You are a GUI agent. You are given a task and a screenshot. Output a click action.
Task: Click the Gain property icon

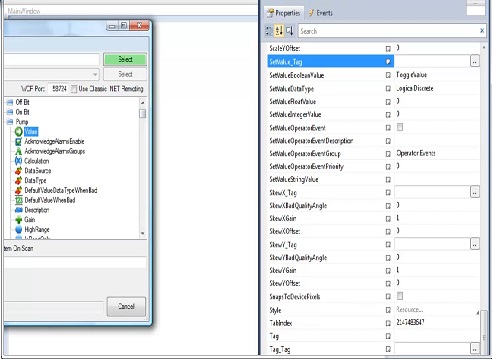coord(19,220)
